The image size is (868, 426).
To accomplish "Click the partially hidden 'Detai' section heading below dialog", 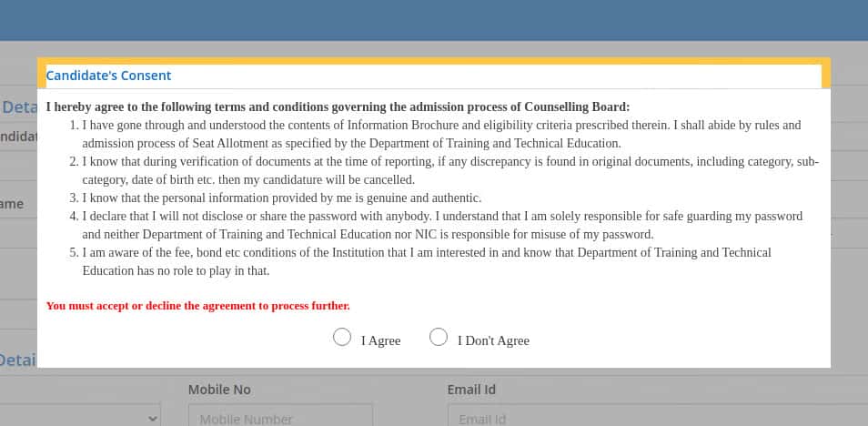I will (17, 360).
